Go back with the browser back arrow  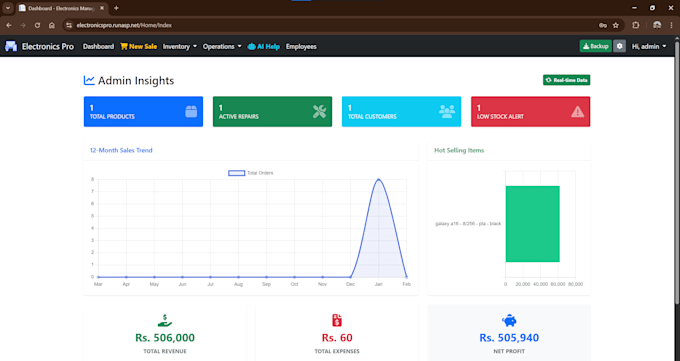pos(9,25)
